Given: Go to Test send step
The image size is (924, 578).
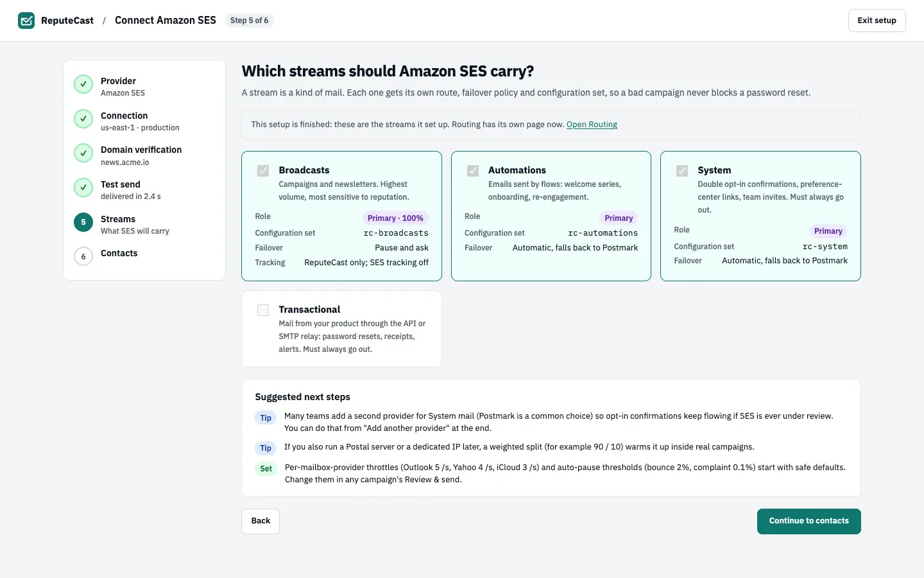Looking at the screenshot, I should click(x=144, y=190).
